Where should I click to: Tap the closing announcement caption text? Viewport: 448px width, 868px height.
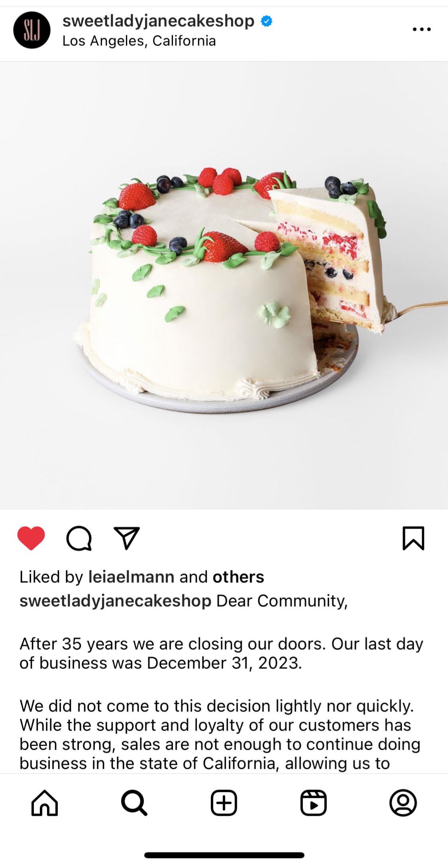click(221, 653)
